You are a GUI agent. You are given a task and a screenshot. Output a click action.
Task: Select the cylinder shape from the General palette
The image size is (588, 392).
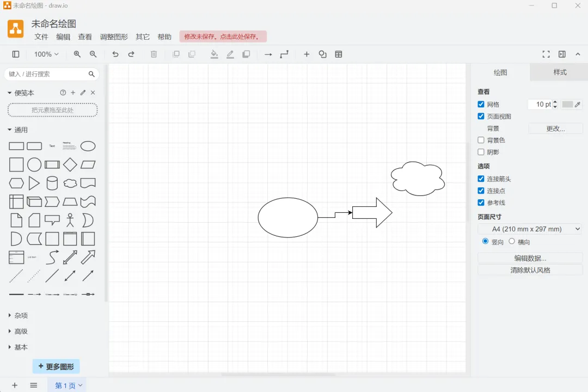52,183
